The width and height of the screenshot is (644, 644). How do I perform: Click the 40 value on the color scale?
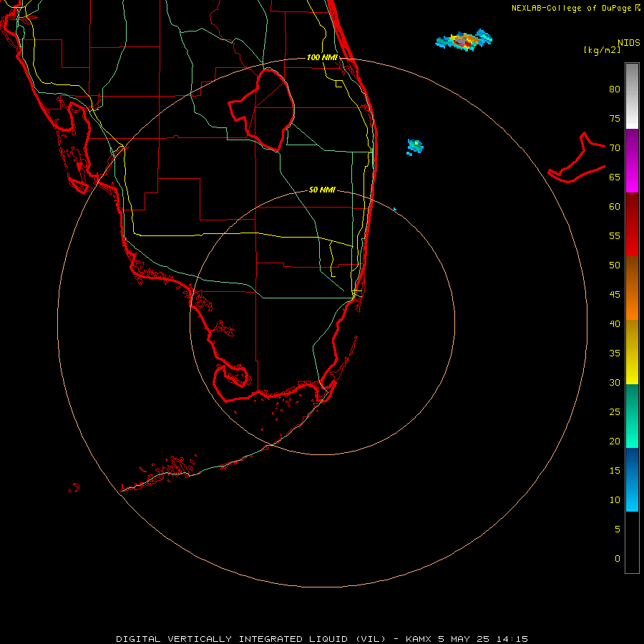click(615, 323)
